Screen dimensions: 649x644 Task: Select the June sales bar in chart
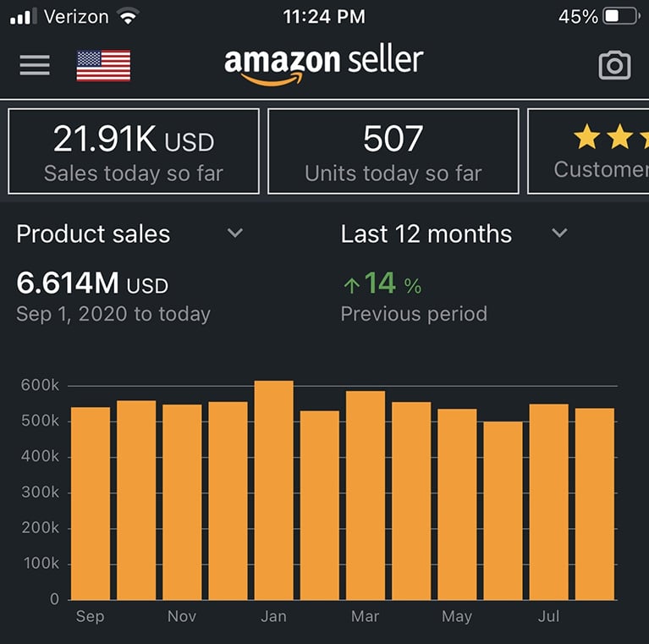click(x=503, y=510)
